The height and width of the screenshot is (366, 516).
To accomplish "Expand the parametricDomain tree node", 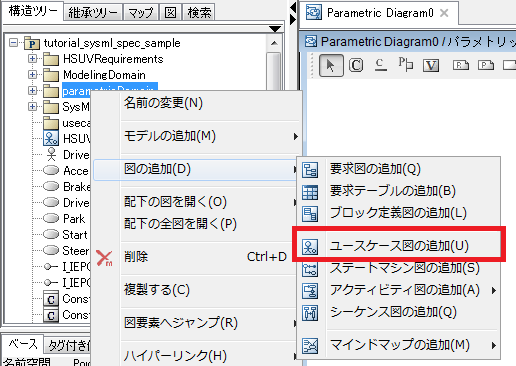I will click(32, 90).
